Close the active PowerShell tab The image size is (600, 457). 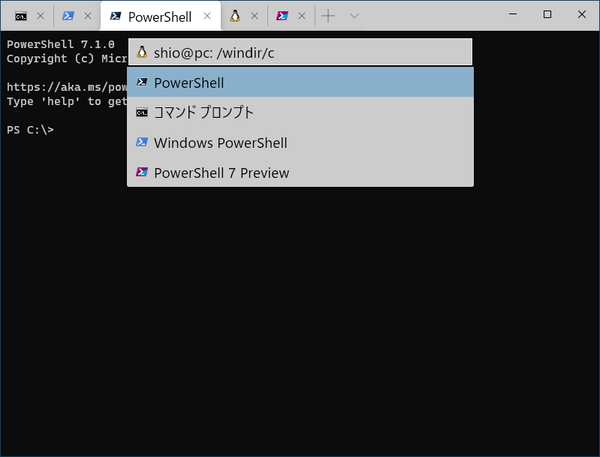(207, 16)
